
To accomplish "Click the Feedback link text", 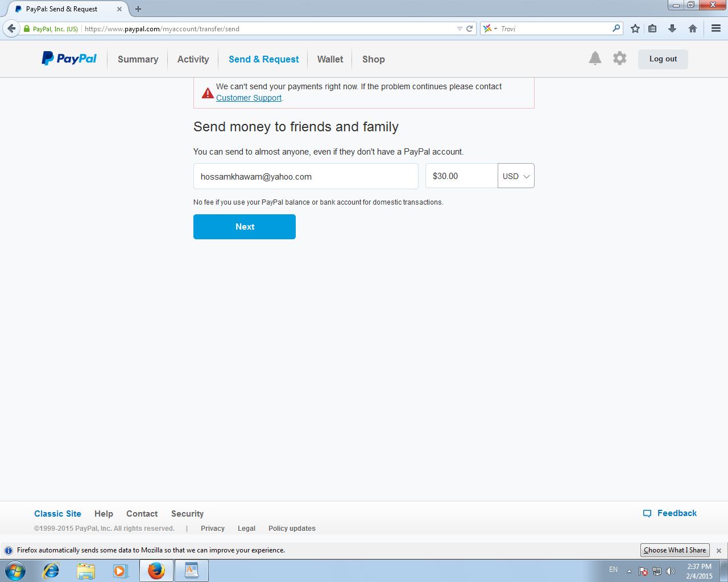I will coord(677,513).
